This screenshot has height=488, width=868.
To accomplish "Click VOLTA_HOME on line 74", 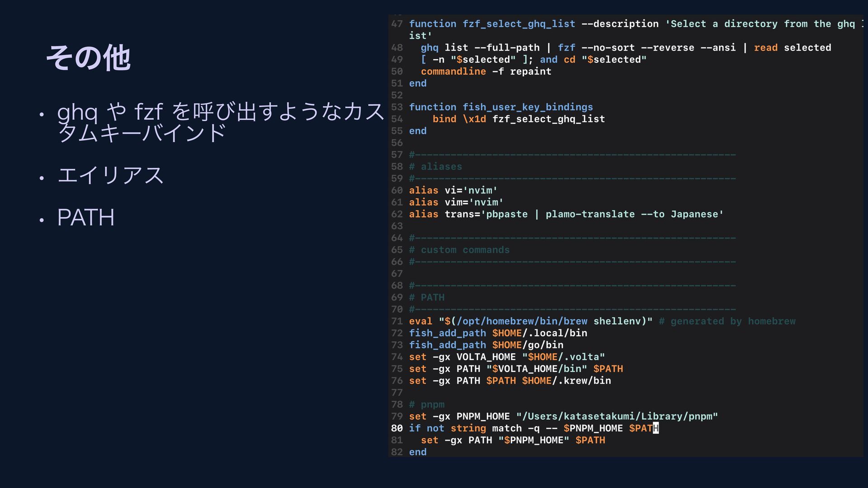I will click(x=486, y=357).
